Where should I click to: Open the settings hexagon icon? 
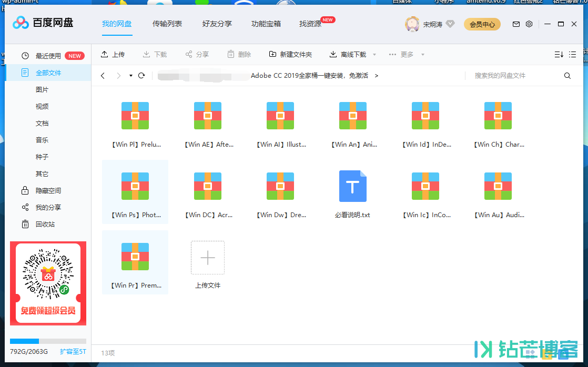tap(529, 24)
